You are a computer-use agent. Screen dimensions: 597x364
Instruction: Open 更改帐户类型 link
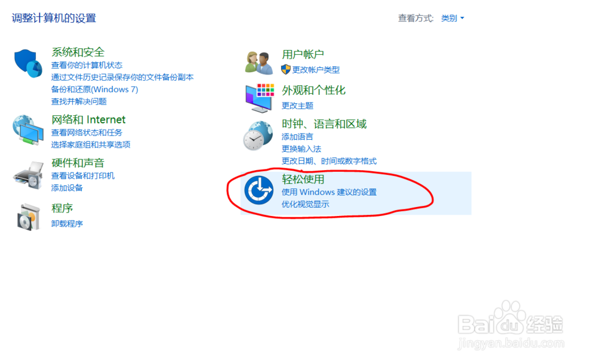coord(316,70)
